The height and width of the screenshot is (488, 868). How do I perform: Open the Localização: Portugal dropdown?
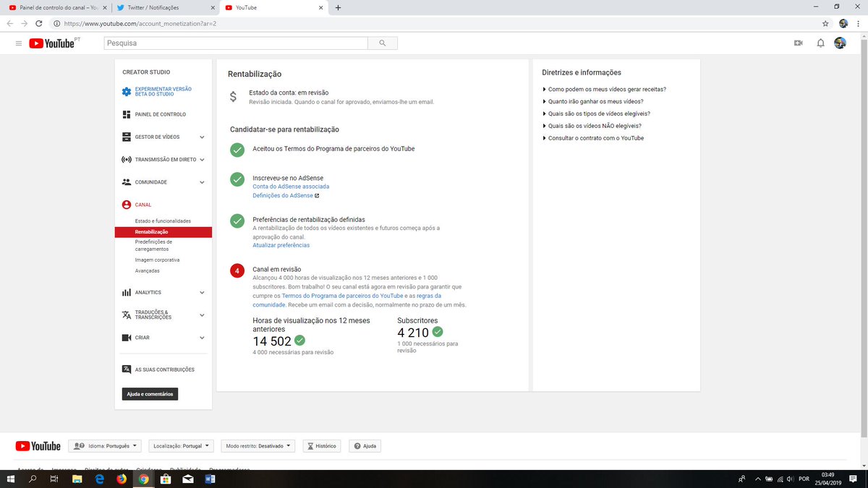coord(182,446)
